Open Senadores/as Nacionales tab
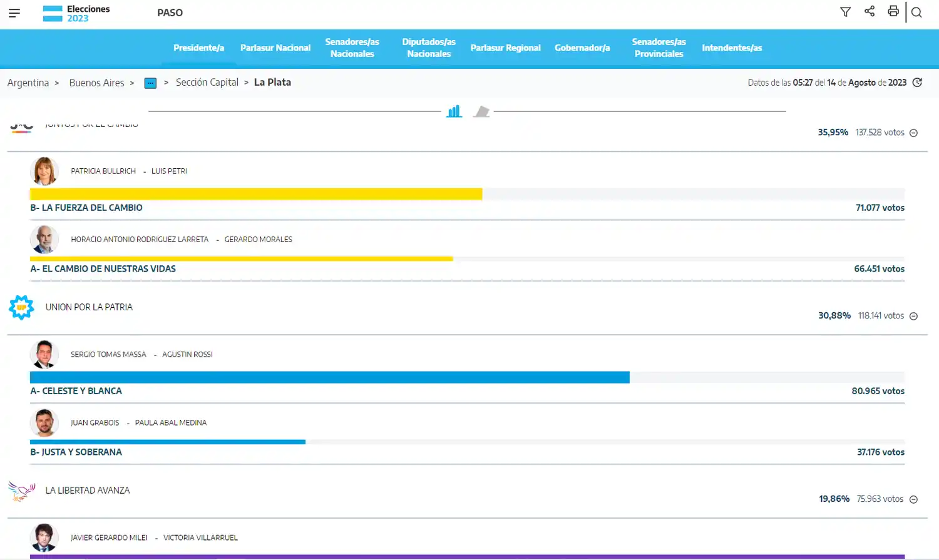This screenshot has height=560, width=939. [352, 48]
